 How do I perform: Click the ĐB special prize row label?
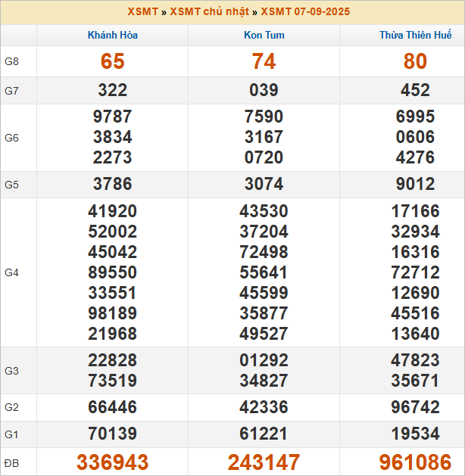11,462
